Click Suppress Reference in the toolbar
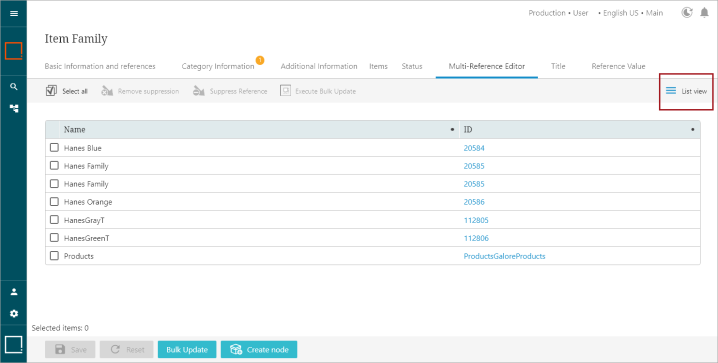The height and width of the screenshot is (363, 718). point(230,91)
